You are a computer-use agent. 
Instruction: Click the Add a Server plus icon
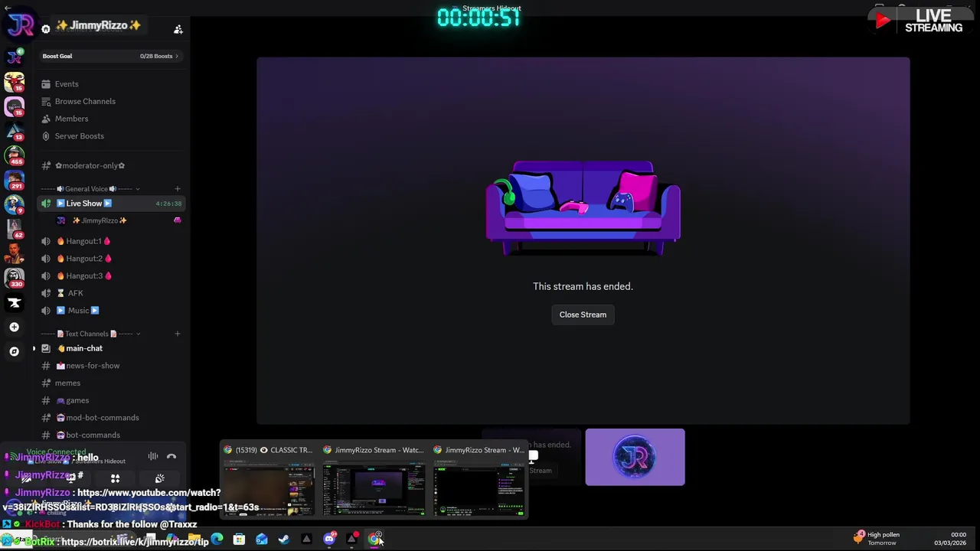[x=14, y=327]
